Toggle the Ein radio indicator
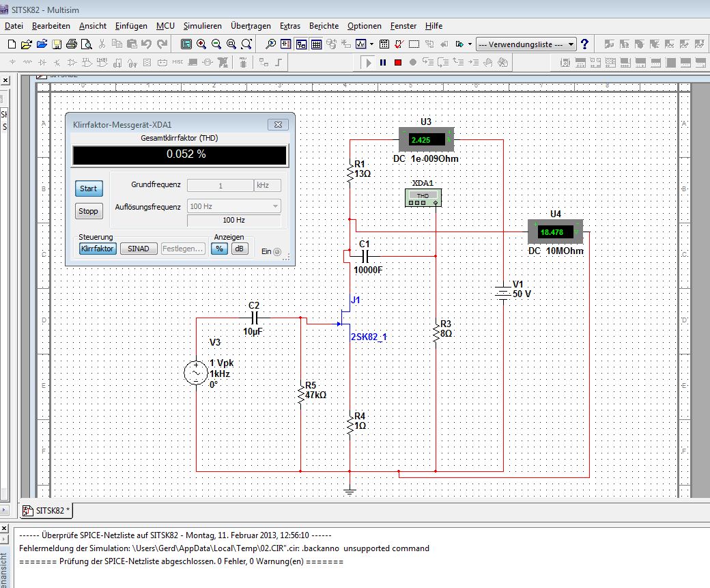Screen dimensions: 710x588 pyautogui.click(x=277, y=251)
